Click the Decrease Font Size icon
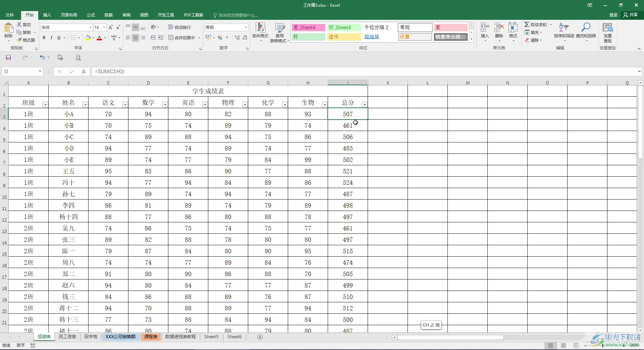 tap(118, 28)
